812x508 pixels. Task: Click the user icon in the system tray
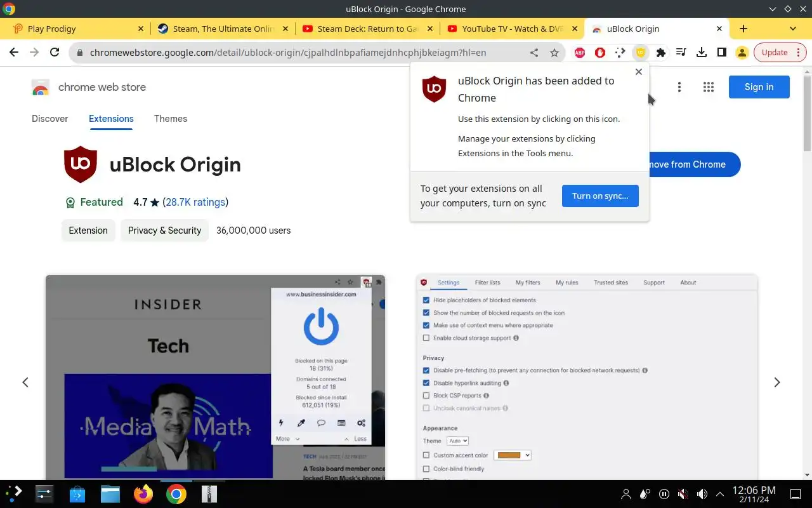pyautogui.click(x=626, y=494)
